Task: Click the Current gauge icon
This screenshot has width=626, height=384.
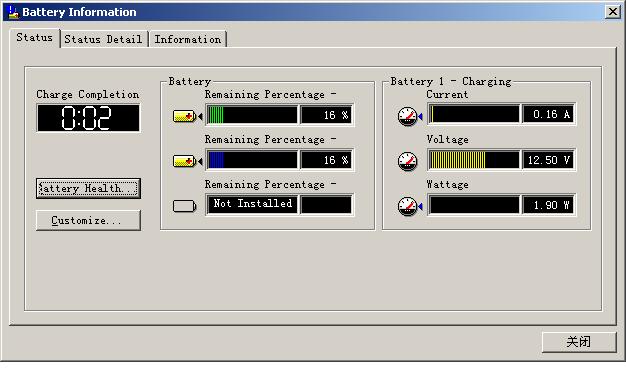Action: click(408, 116)
